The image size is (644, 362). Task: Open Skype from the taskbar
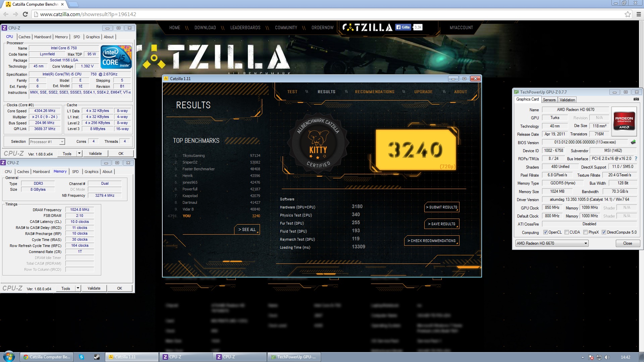81,357
